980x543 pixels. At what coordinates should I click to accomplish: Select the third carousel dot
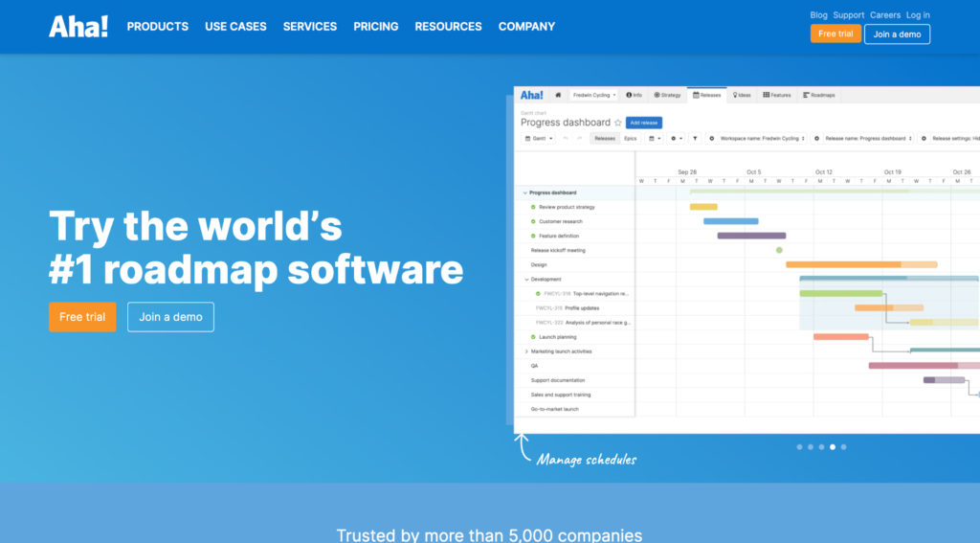[x=821, y=447]
